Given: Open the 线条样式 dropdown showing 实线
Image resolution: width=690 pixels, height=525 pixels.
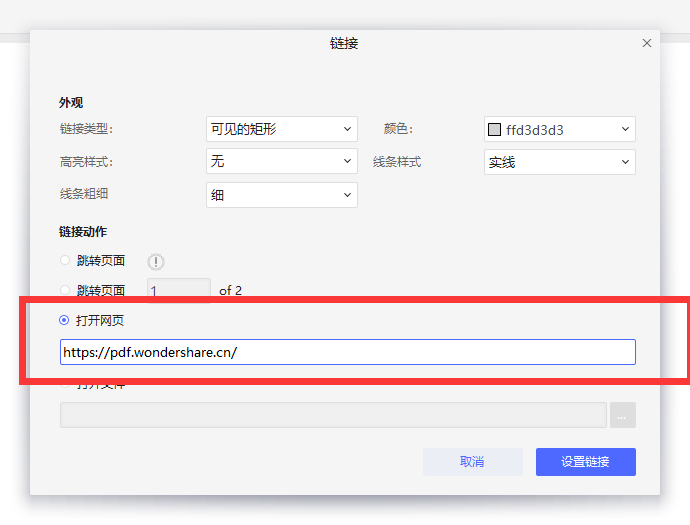Looking at the screenshot, I should tap(560, 162).
